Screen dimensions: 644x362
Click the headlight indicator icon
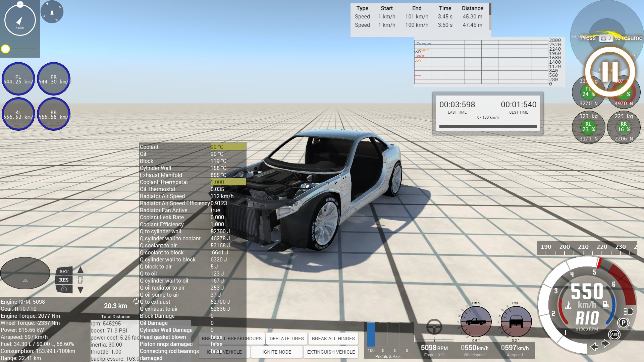tap(628, 311)
